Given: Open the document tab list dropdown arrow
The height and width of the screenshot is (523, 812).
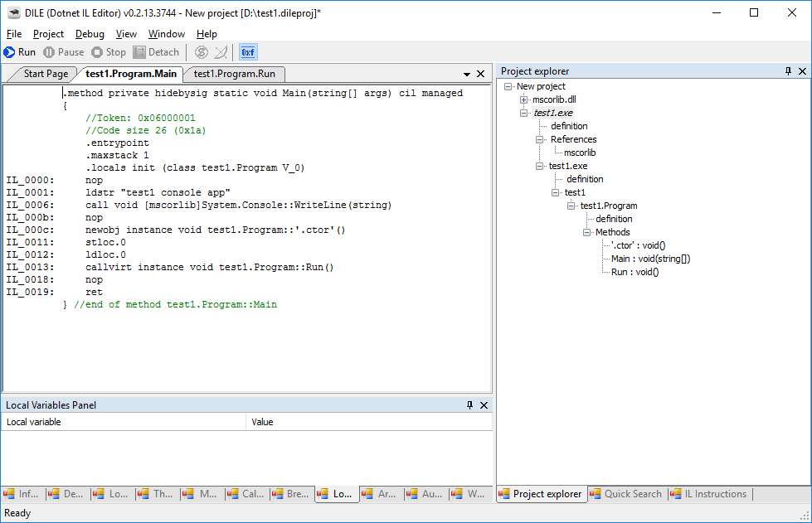Looking at the screenshot, I should 467,74.
